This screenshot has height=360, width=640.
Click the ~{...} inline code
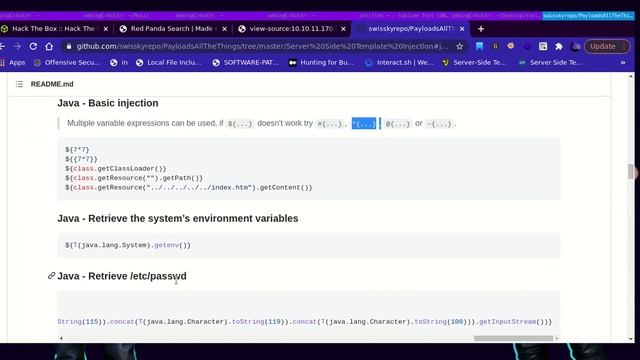click(x=439, y=124)
